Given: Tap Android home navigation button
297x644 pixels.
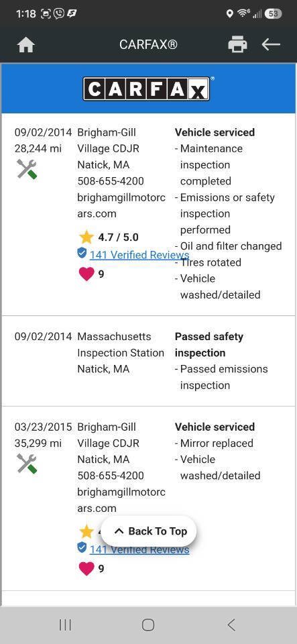Looking at the screenshot, I should click(x=148, y=625).
